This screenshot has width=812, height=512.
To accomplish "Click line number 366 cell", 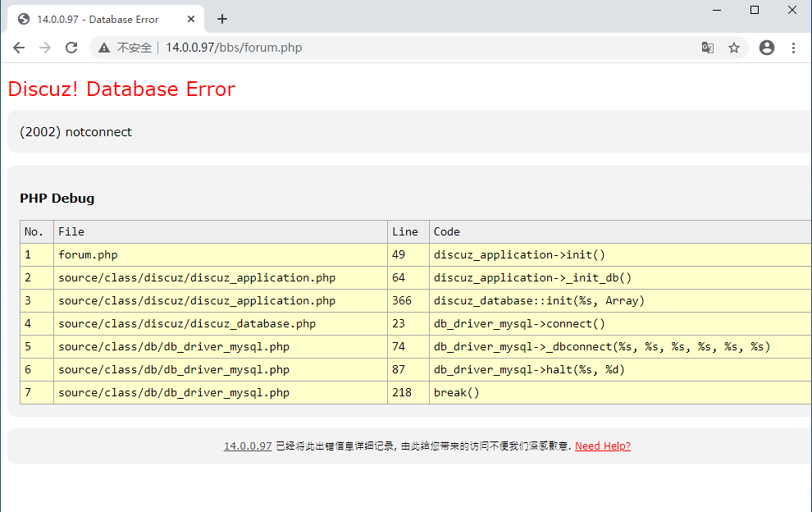I will click(x=408, y=300).
